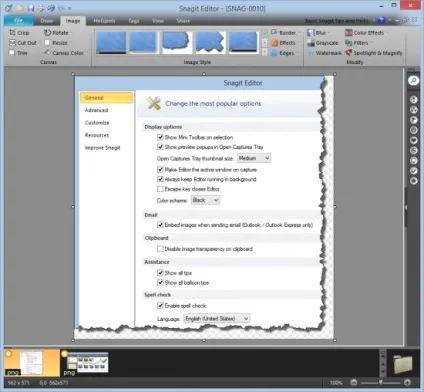Image resolution: width=424 pixels, height=392 pixels.
Task: Pick the third torn-edge image style
Action: 177,42
